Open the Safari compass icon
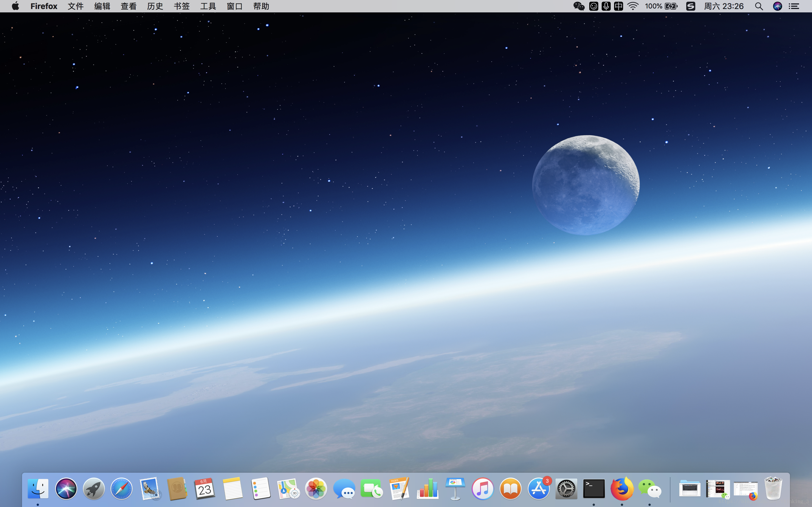 pos(122,489)
